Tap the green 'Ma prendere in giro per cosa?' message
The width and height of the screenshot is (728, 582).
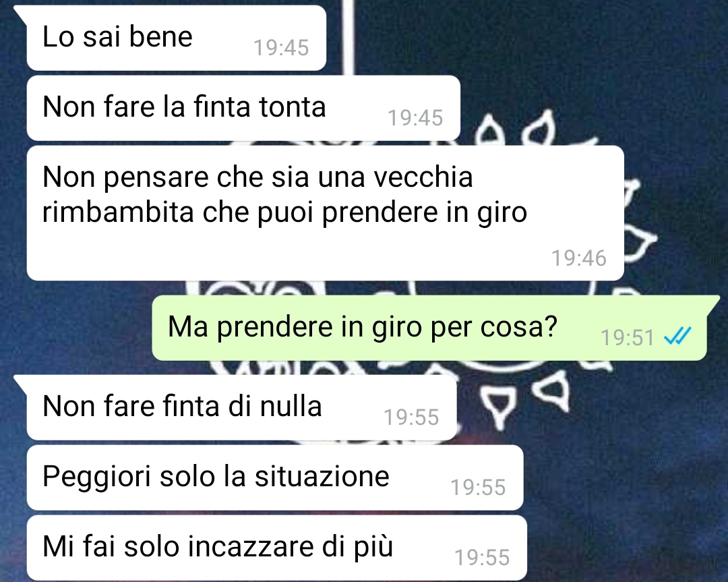click(429, 328)
